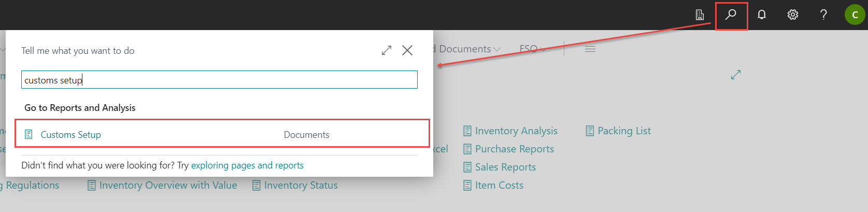This screenshot has width=868, height=212.
Task: Click the help question mark icon
Action: click(823, 15)
